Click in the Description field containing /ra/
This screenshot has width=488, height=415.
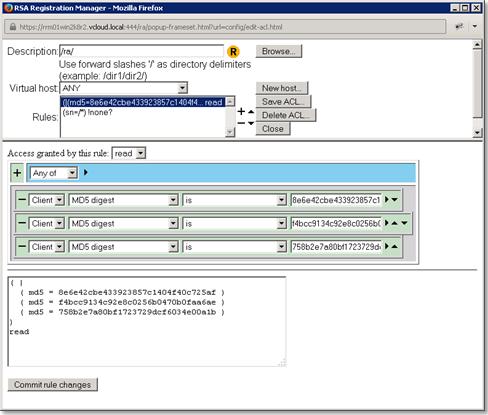(141, 51)
